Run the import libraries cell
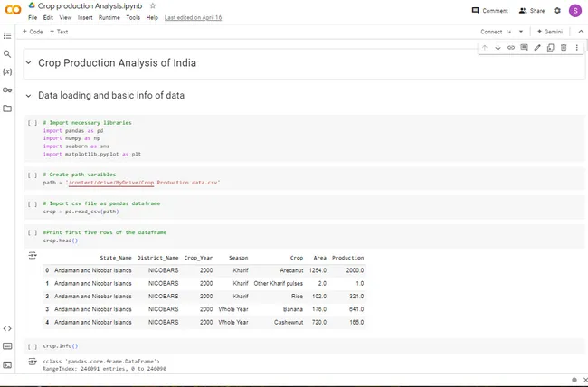This screenshot has height=387, width=588. [x=33, y=123]
